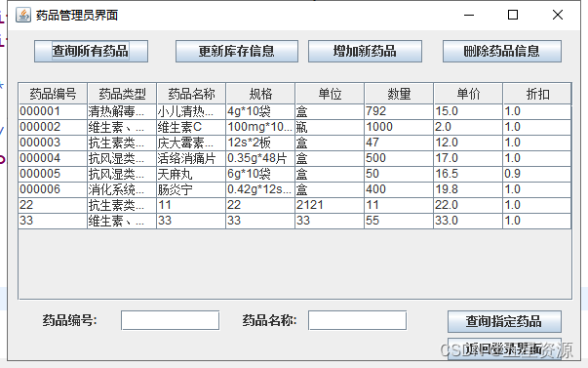
Task: Select the 单价 column header
Action: [468, 94]
